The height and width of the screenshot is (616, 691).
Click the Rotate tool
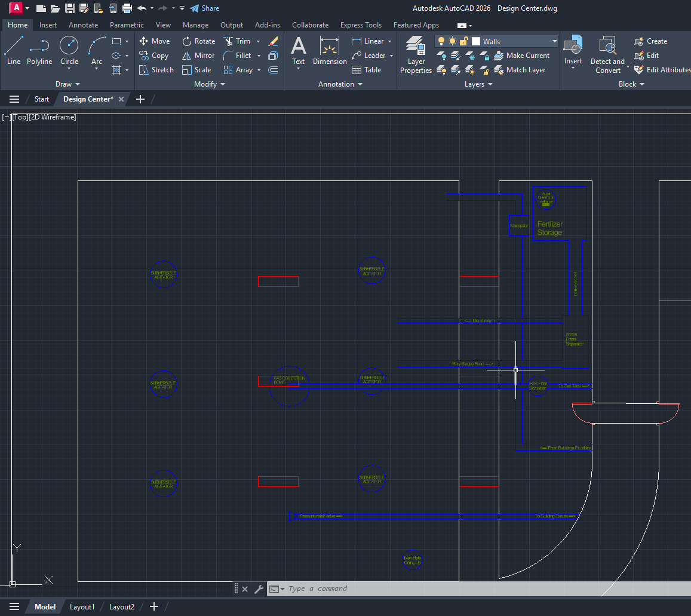[199, 41]
